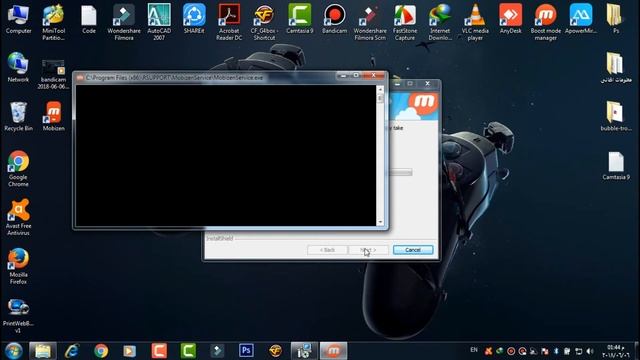Open green Camtasia icon in taskbar

pos(188,351)
